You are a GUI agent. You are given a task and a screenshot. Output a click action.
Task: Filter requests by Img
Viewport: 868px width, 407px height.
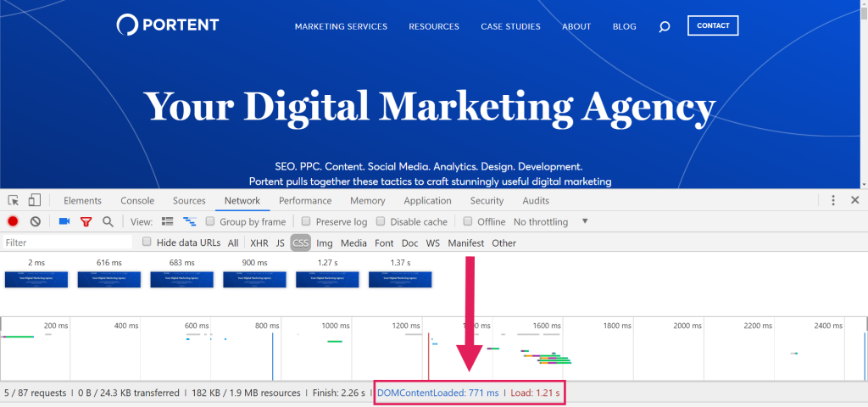(325, 243)
